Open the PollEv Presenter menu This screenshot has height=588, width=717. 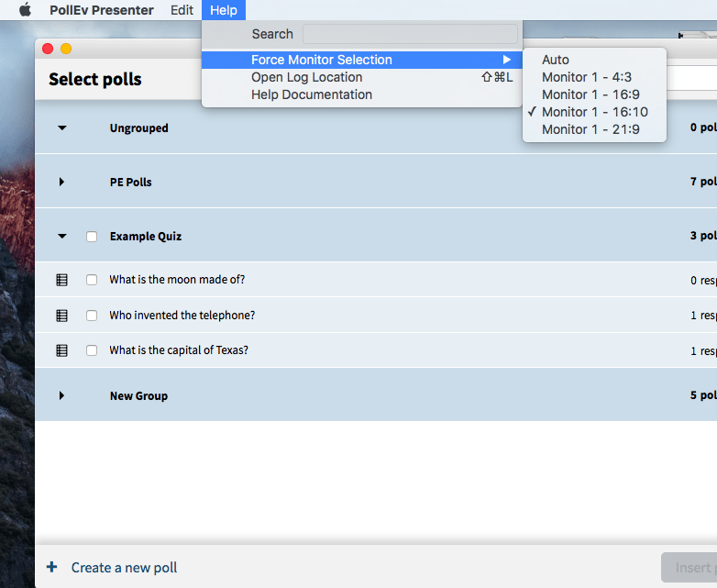(x=102, y=10)
